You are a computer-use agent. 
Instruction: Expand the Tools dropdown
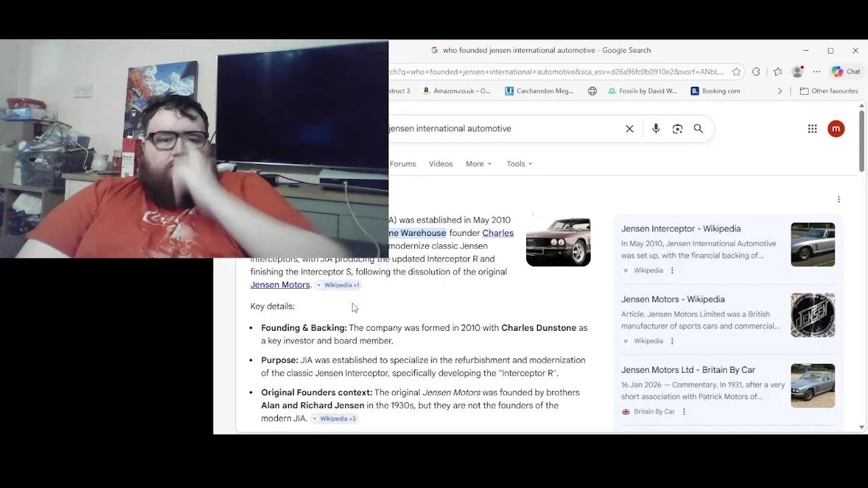(x=519, y=164)
